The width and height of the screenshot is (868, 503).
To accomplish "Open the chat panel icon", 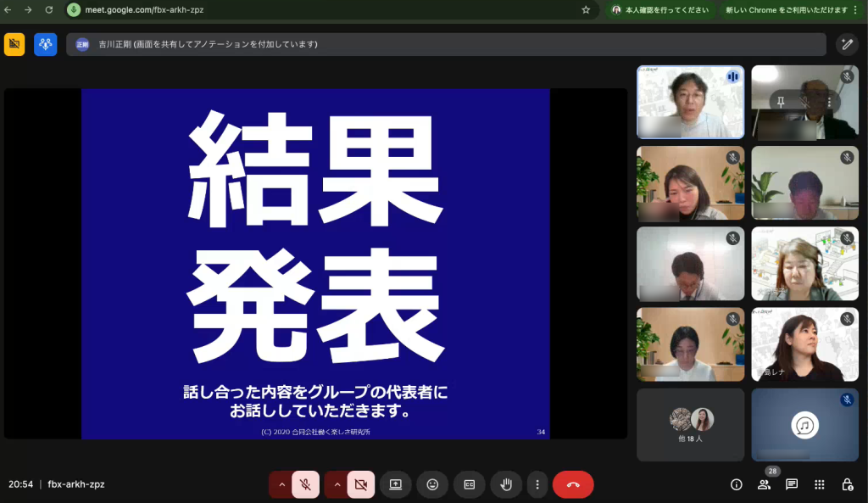I will pyautogui.click(x=792, y=484).
